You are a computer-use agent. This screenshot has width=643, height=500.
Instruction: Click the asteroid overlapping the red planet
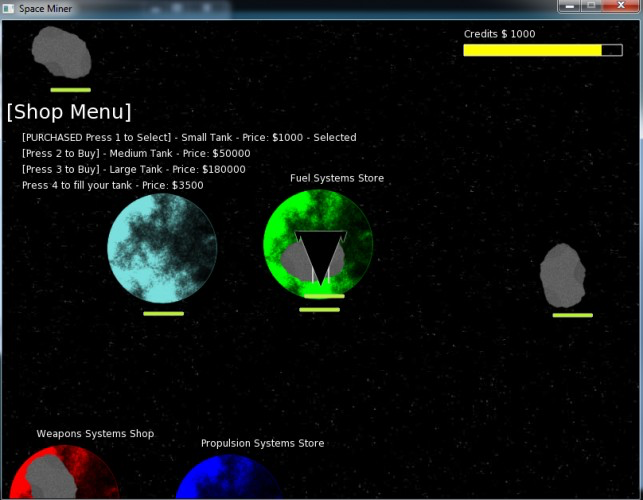click(x=50, y=477)
